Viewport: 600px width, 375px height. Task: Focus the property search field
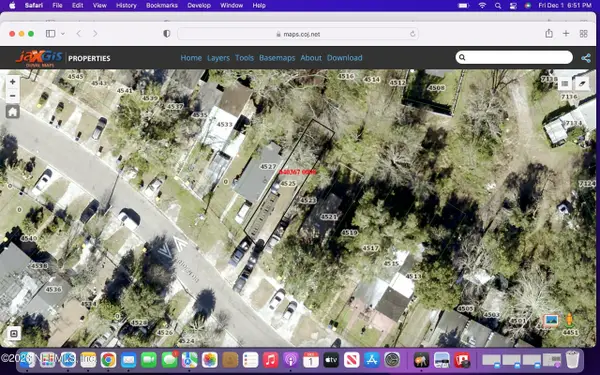pos(514,57)
